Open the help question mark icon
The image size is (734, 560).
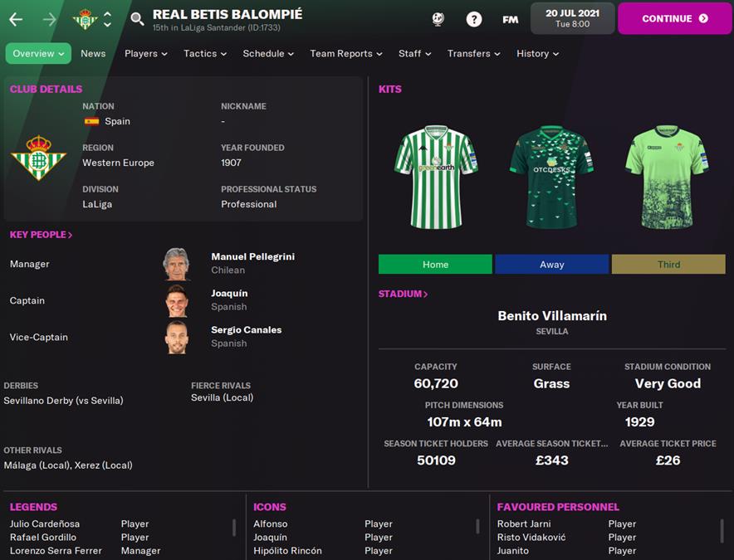[474, 19]
